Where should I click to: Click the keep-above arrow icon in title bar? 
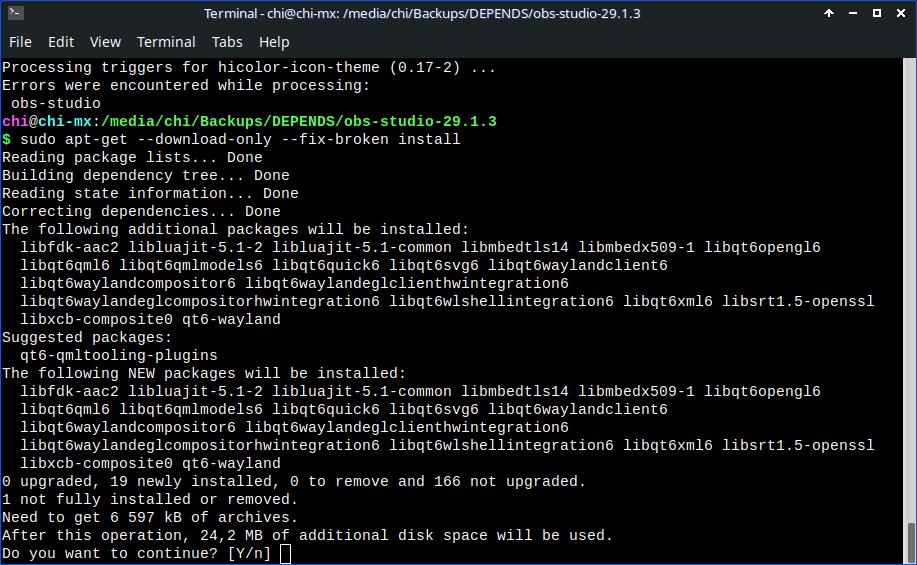click(x=829, y=13)
